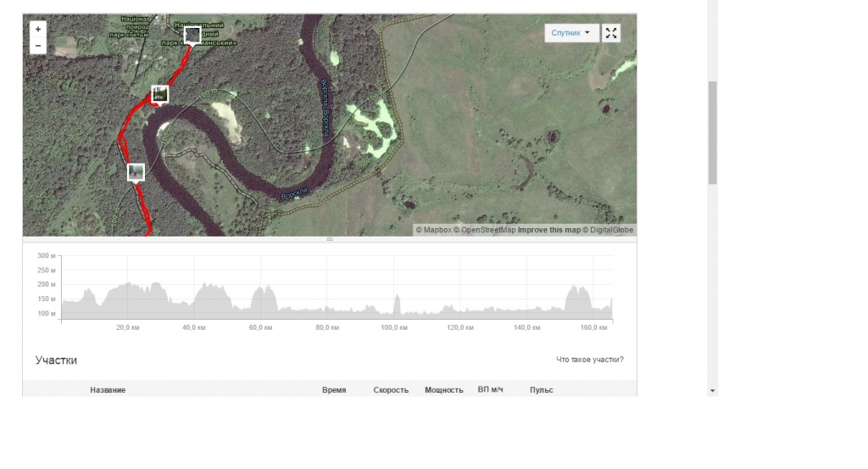
Task: Enter fullscreen map view
Action: (x=611, y=33)
